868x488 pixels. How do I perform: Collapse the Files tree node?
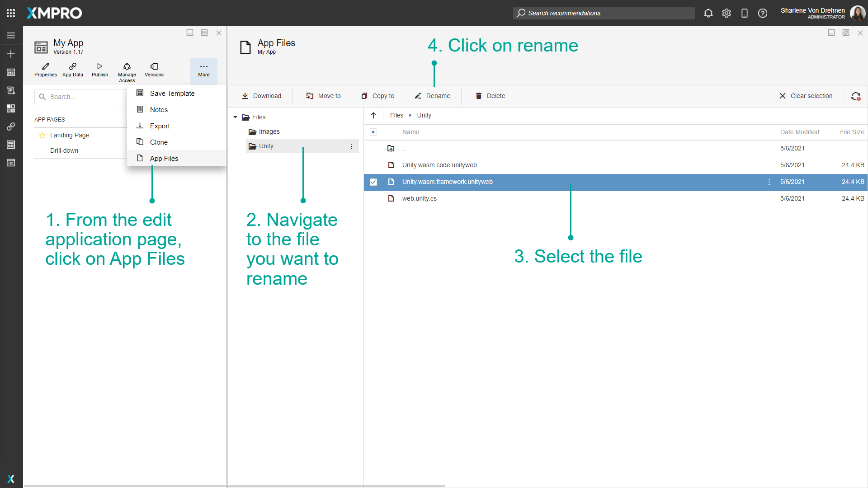point(235,117)
